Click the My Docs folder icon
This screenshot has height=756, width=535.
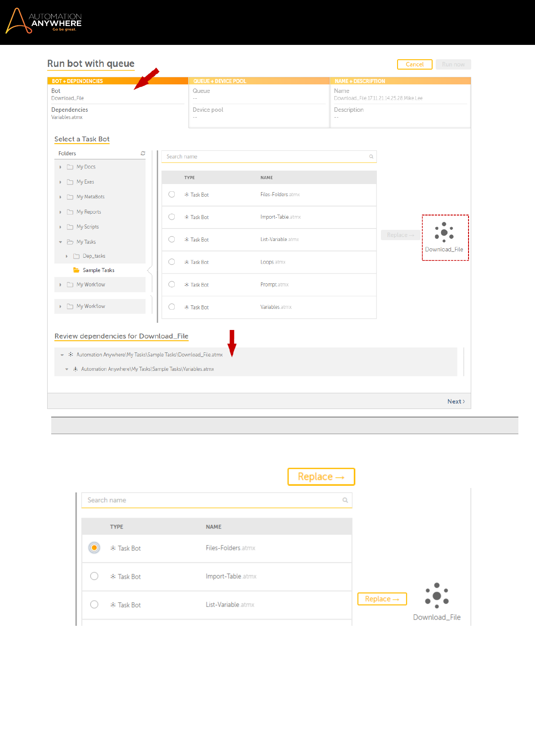(x=70, y=167)
